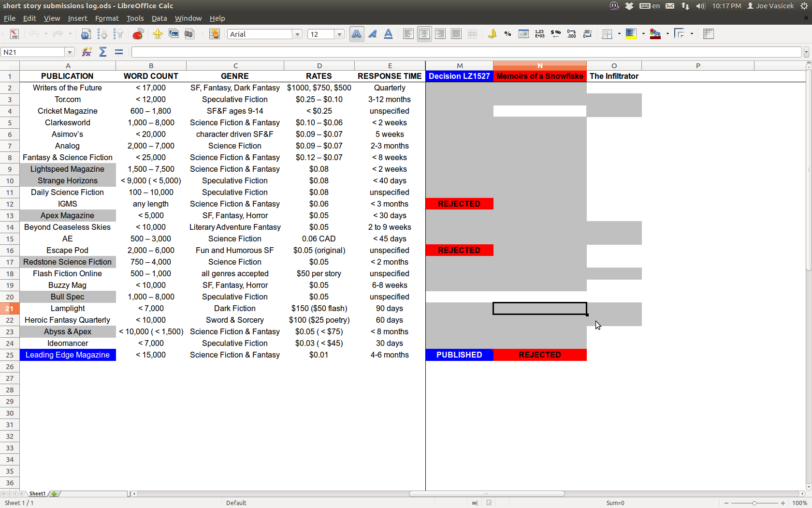
Task: Open the File menu
Action: pos(10,18)
